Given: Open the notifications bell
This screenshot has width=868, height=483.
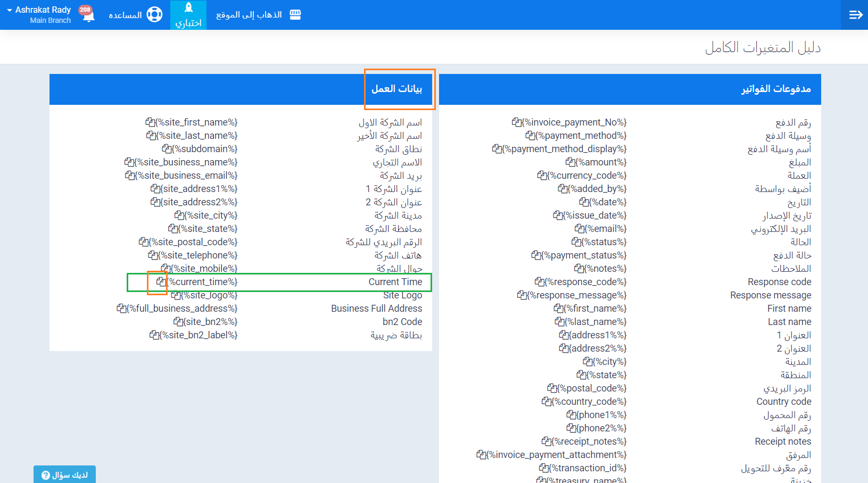Looking at the screenshot, I should pos(88,14).
